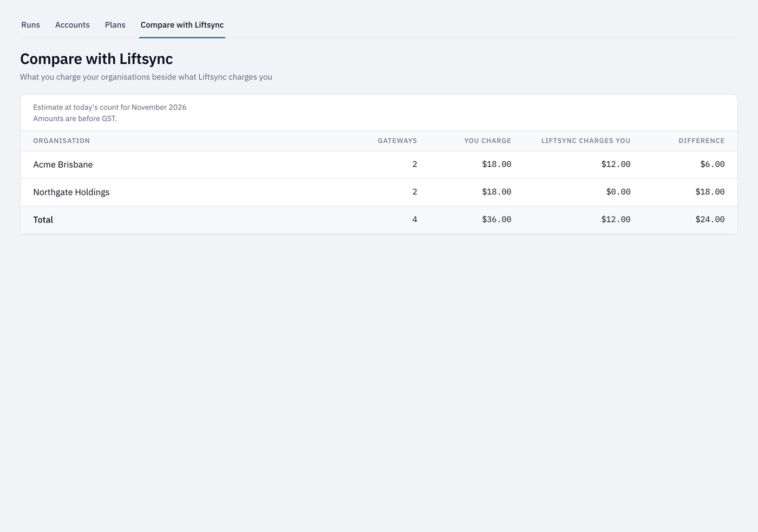Click Northgate Holdings' $18.00 you charge value
This screenshot has height=532, width=758.
[496, 192]
